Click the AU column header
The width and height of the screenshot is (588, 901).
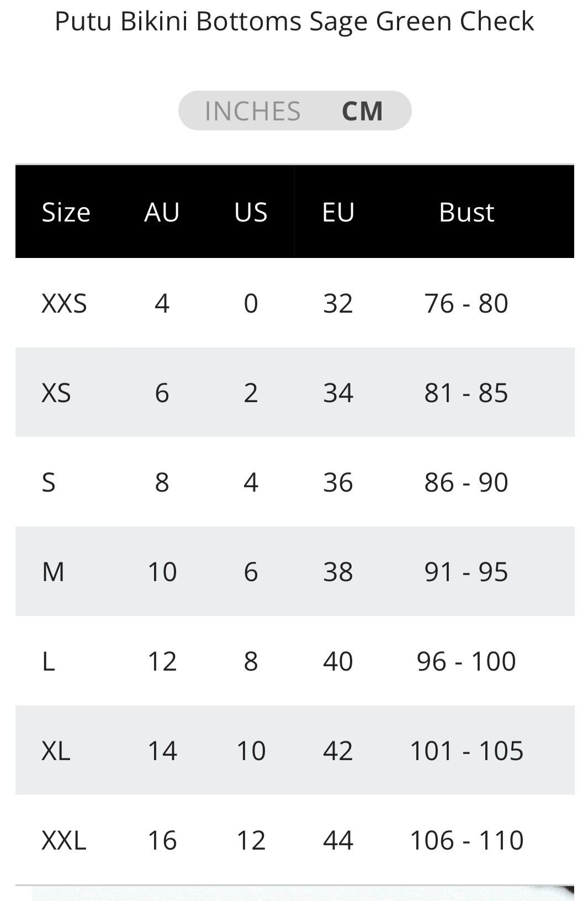(x=162, y=212)
